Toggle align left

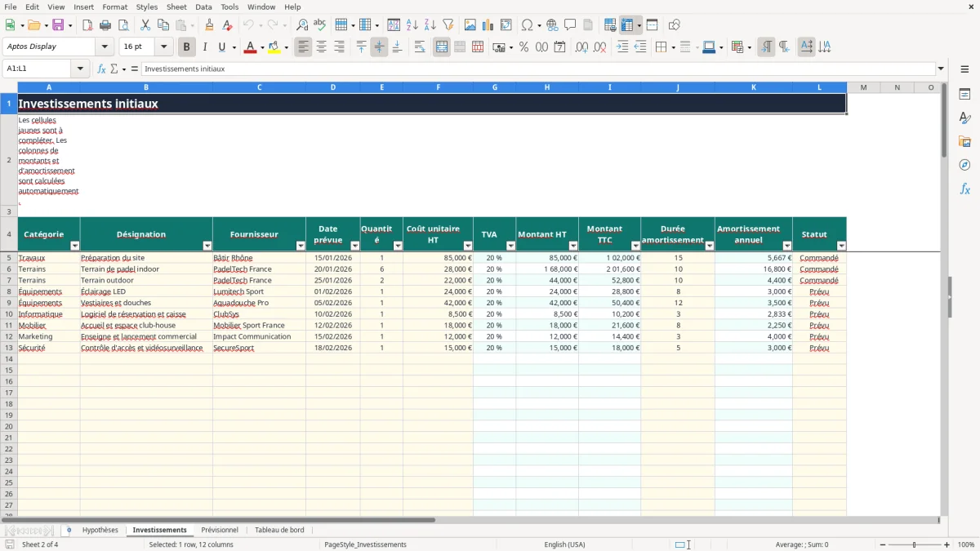pos(304,47)
